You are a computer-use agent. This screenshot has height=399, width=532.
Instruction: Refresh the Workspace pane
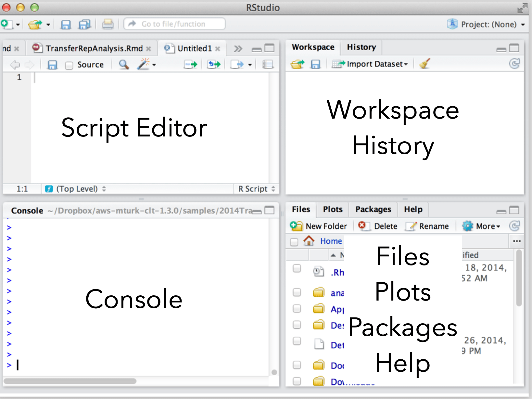(514, 64)
